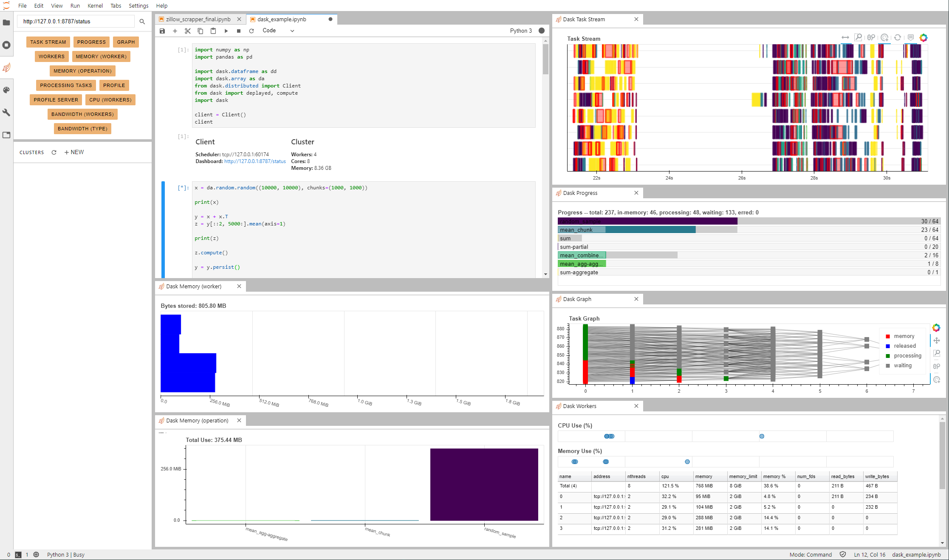Toggle hover tooltips in Task Stream toolbar
Image resolution: width=949 pixels, height=560 pixels.
(x=910, y=38)
